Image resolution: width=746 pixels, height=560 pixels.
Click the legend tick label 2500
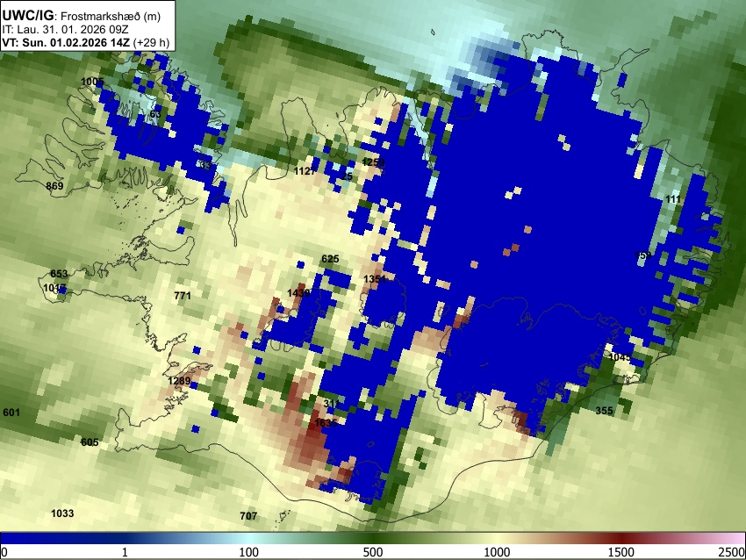pos(732,552)
